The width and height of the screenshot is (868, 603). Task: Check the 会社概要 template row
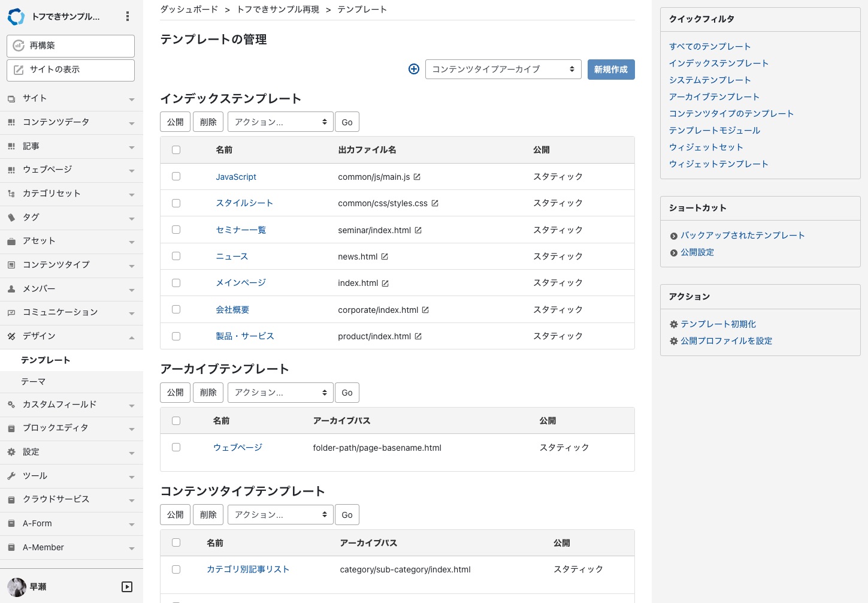[x=176, y=309]
